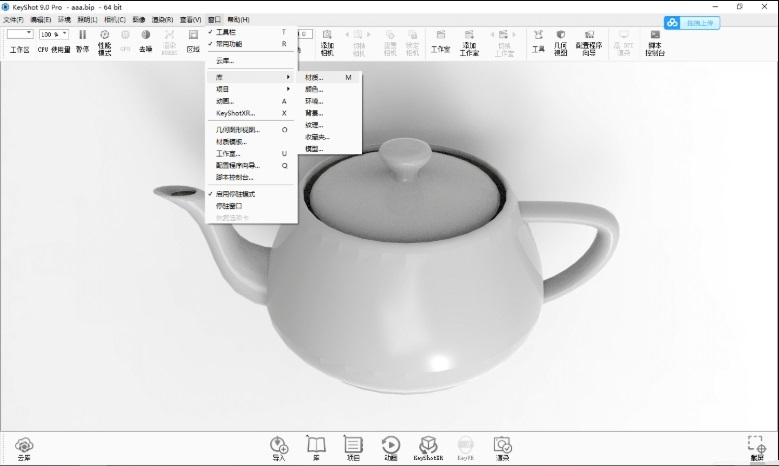Toggle Enable Docking (启用停驻模式) menu item
The height and width of the screenshot is (466, 779).
pyautogui.click(x=251, y=194)
